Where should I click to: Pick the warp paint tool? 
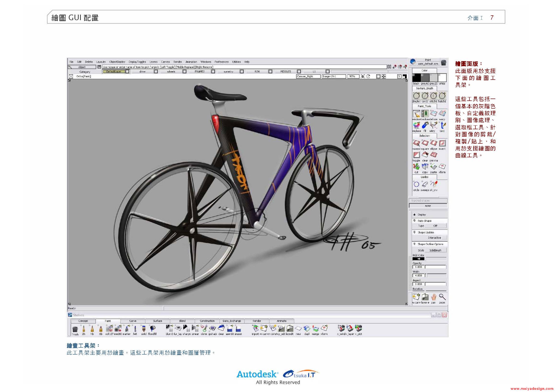442,114
